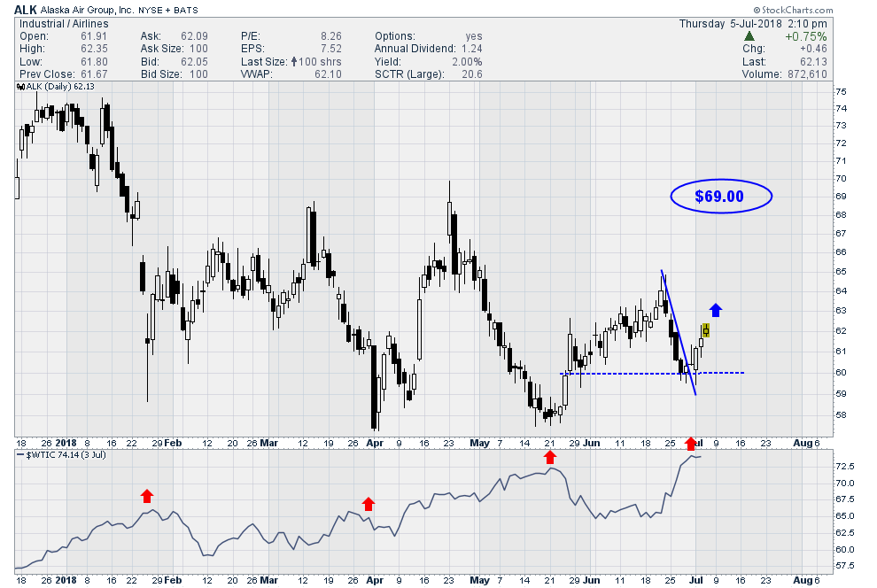This screenshot has width=877, height=588.
Task: Click the up-arrow icon next to Last Size
Action: coord(293,61)
